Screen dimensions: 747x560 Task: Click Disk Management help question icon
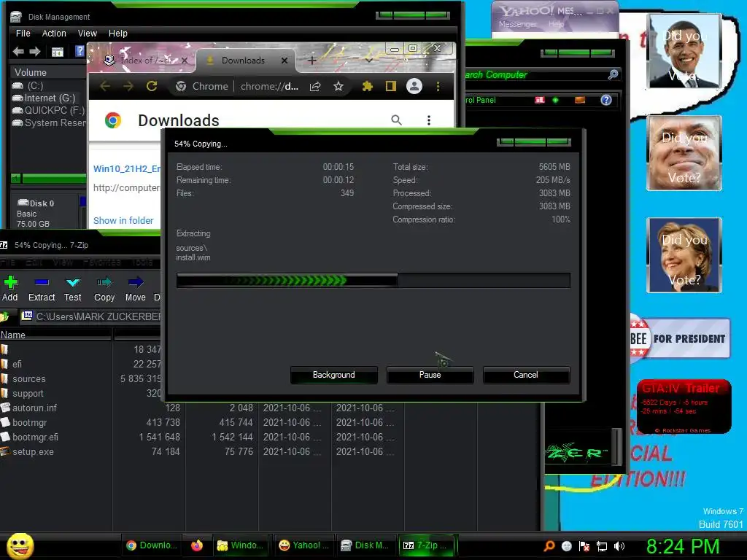click(80, 51)
